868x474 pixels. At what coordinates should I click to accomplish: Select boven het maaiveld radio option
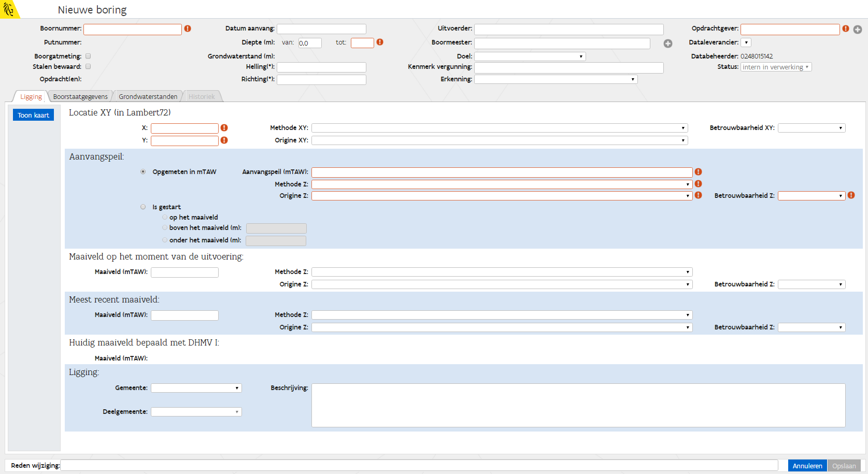coord(165,227)
